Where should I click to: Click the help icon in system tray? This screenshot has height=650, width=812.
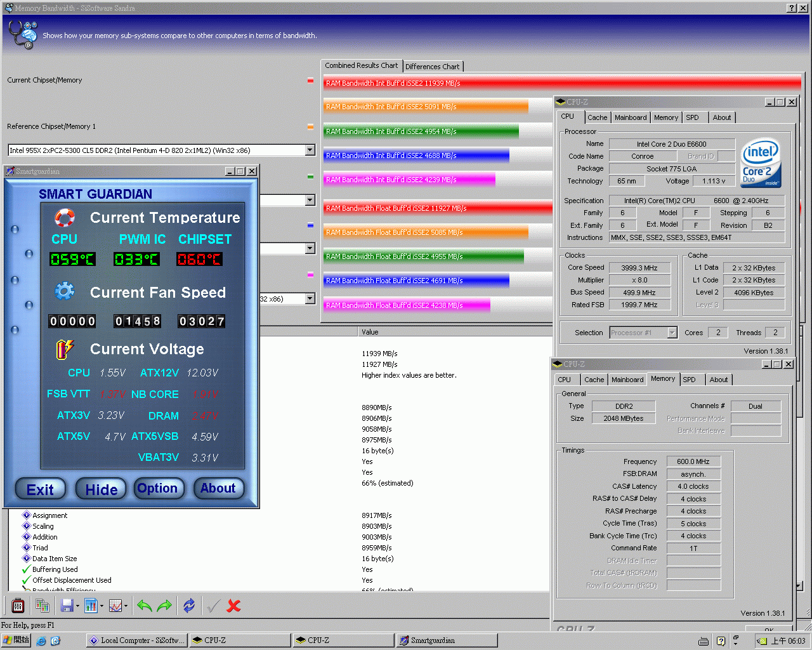coord(721,641)
